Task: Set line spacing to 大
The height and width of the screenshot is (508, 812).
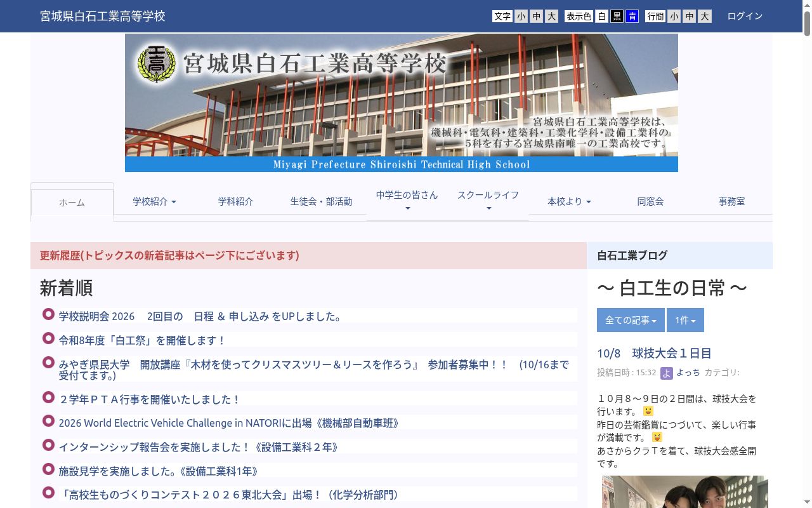Action: (705, 17)
